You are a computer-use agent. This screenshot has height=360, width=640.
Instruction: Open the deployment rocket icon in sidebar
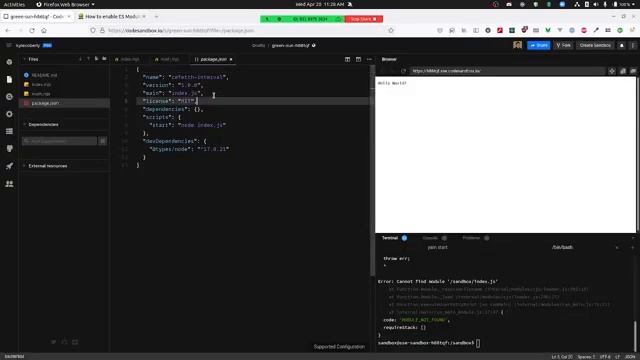tap(9, 166)
